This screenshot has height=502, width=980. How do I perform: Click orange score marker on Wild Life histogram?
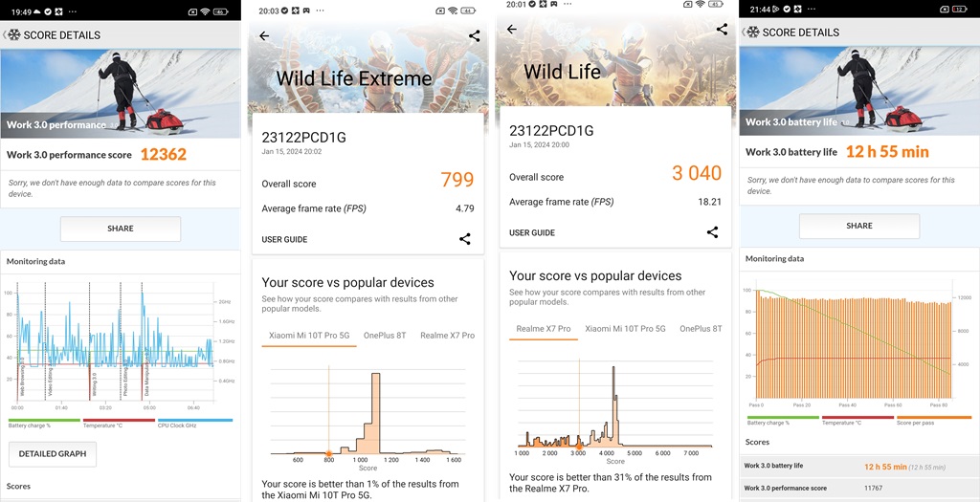tap(579, 447)
